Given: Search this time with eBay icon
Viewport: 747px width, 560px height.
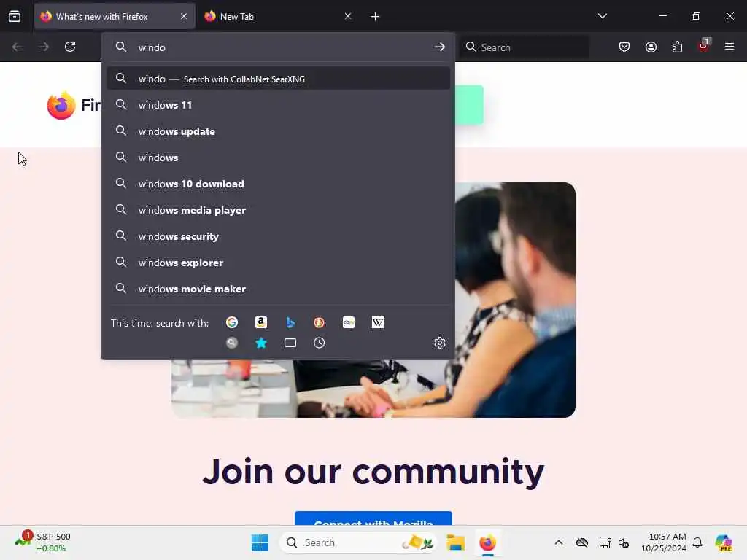Looking at the screenshot, I should 348,322.
